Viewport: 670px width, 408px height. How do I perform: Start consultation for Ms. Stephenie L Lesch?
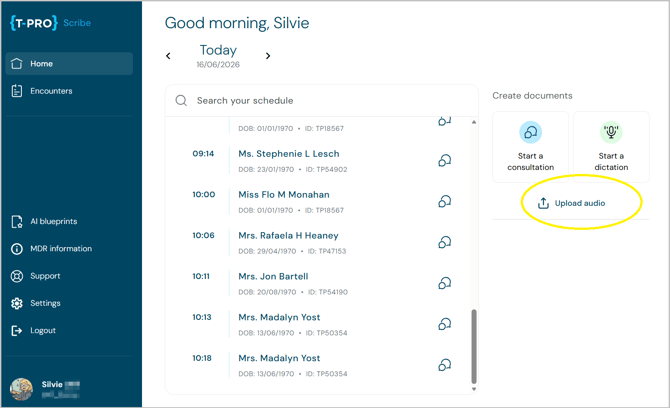pyautogui.click(x=444, y=161)
